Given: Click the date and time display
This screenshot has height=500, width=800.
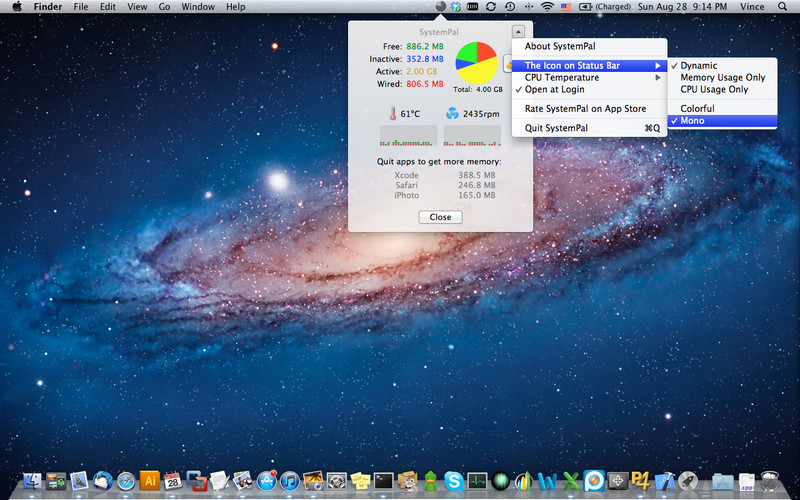Looking at the screenshot, I should [x=683, y=7].
